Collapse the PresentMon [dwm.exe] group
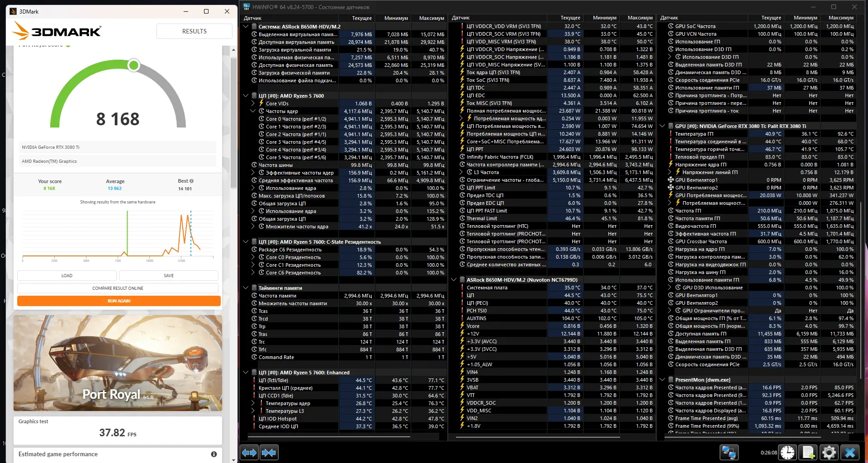 [662, 380]
